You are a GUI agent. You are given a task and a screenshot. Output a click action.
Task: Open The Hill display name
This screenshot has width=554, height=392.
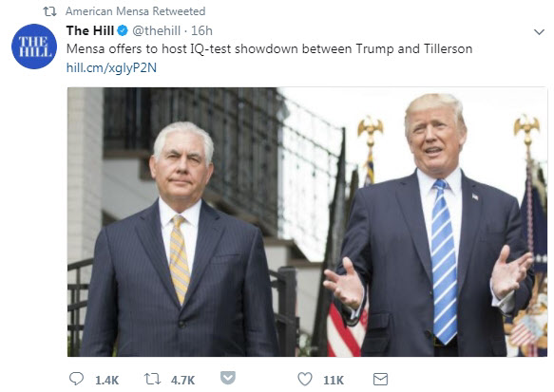click(89, 30)
